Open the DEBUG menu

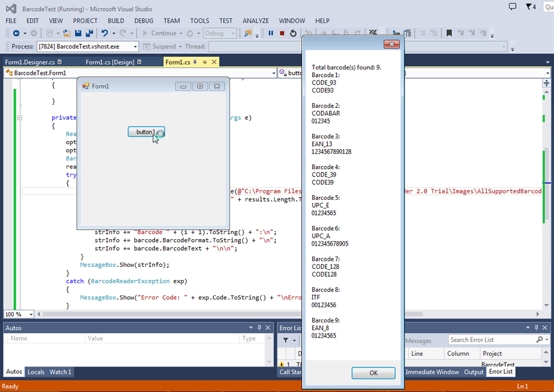point(144,21)
